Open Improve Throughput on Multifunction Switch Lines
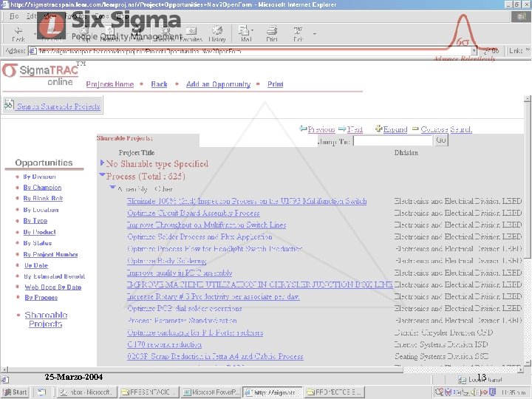The image size is (532, 399). coord(207,225)
